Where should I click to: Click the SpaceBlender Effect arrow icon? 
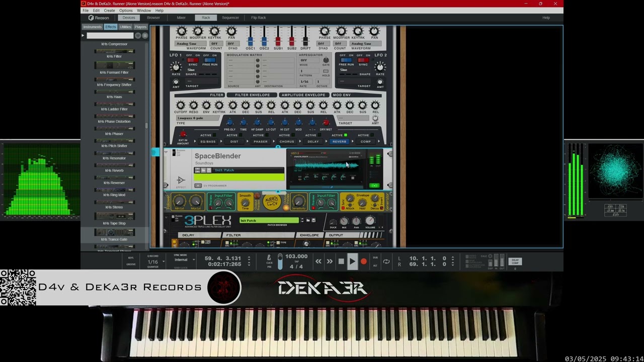click(181, 180)
